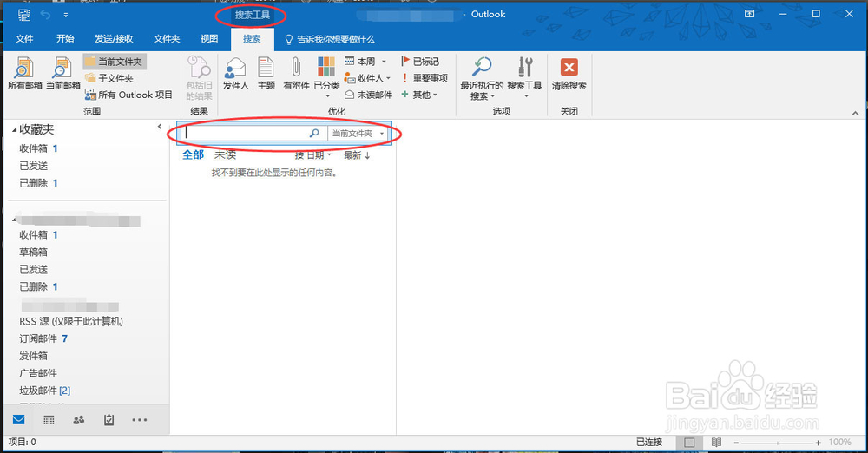Screen dimensions: 868x453
Task: Choose the 子文件夹 scope option
Action: click(x=109, y=78)
